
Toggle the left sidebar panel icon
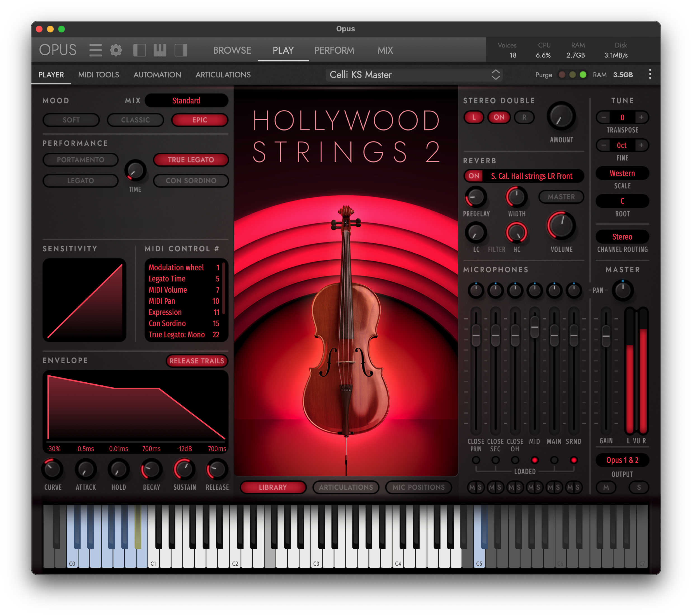click(x=140, y=50)
